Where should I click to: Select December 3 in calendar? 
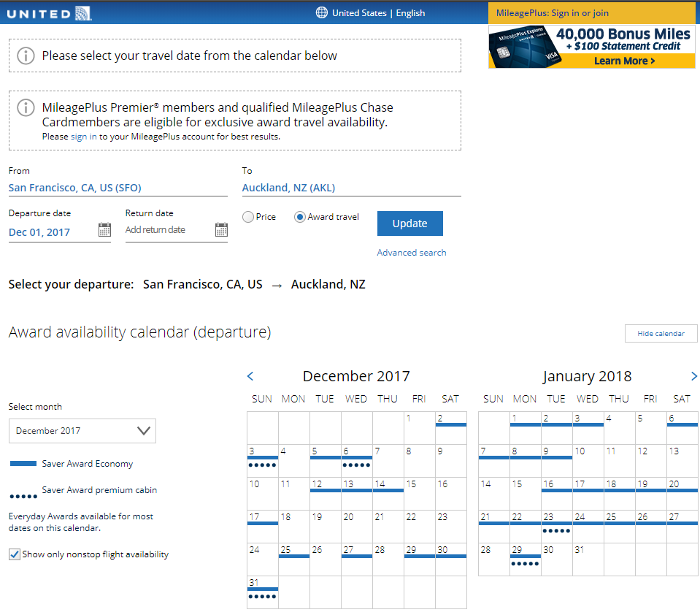pyautogui.click(x=263, y=460)
